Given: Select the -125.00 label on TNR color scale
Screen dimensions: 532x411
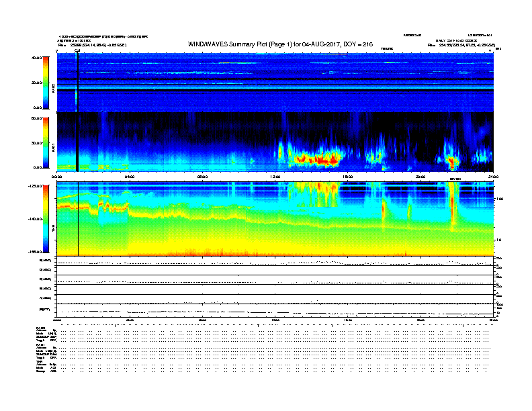Looking at the screenshot, I should tap(35, 186).
